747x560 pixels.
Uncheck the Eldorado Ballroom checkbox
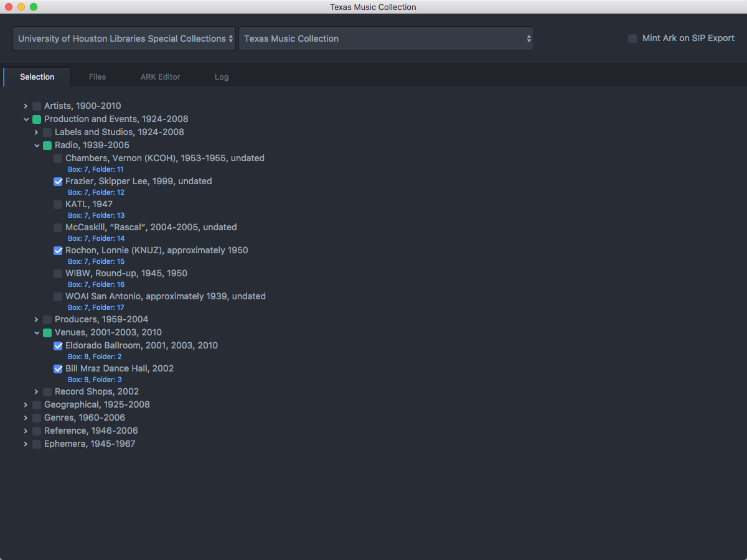[x=58, y=346]
